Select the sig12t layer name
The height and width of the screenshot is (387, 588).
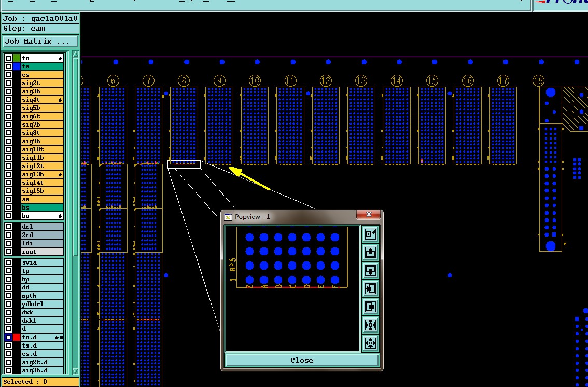click(42, 166)
